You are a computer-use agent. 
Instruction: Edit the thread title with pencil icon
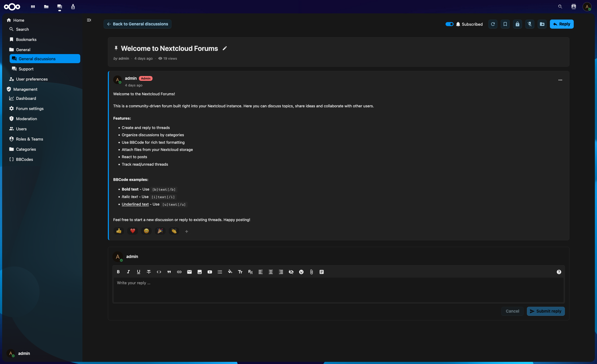(x=225, y=48)
